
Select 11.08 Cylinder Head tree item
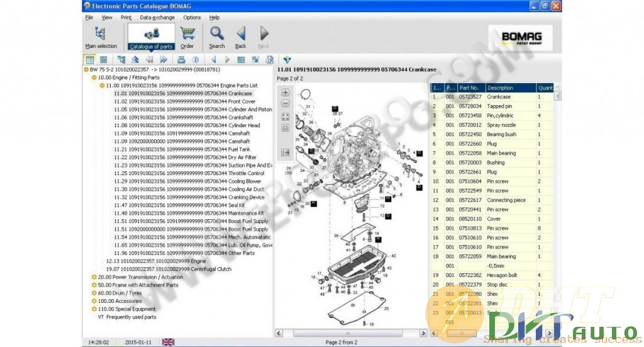pos(187,125)
